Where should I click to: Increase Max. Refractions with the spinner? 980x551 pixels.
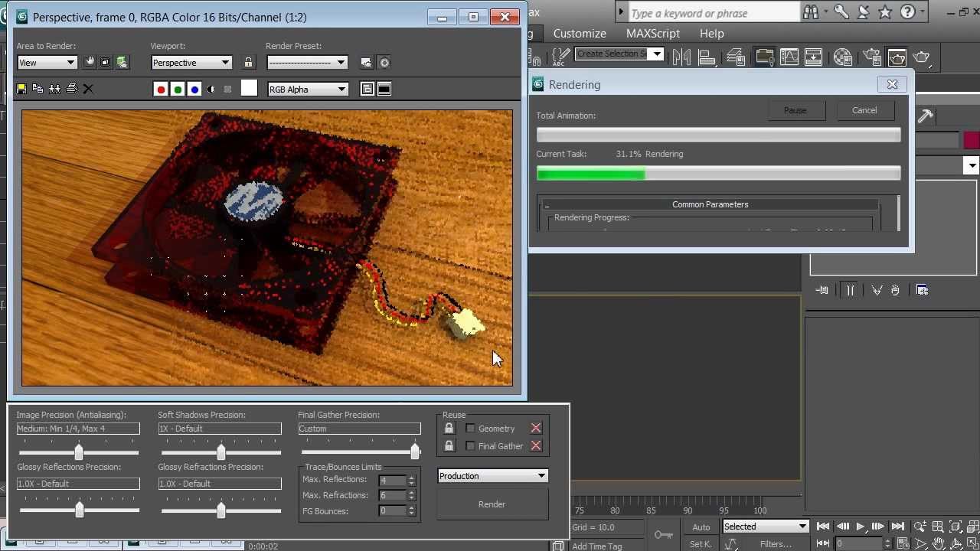[x=411, y=492]
